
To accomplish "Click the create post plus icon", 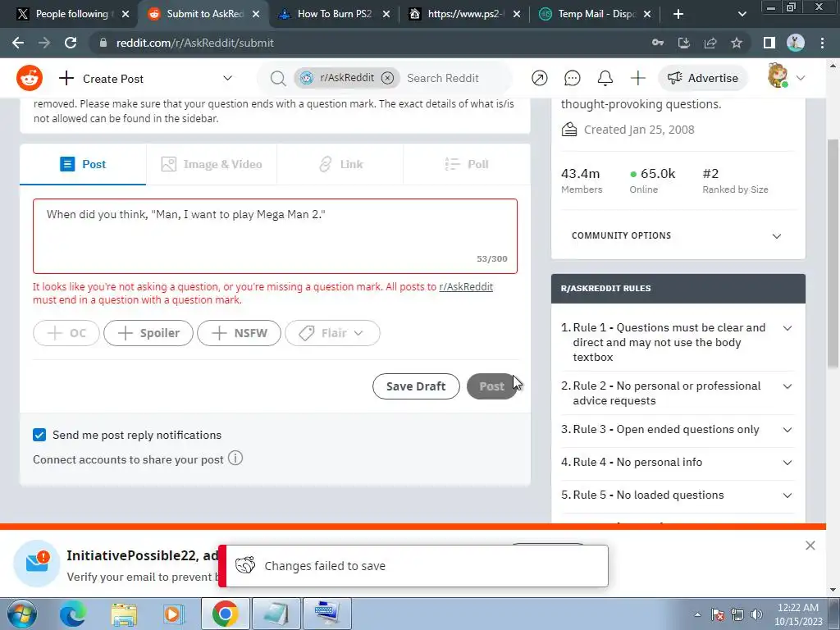I will coord(637,78).
